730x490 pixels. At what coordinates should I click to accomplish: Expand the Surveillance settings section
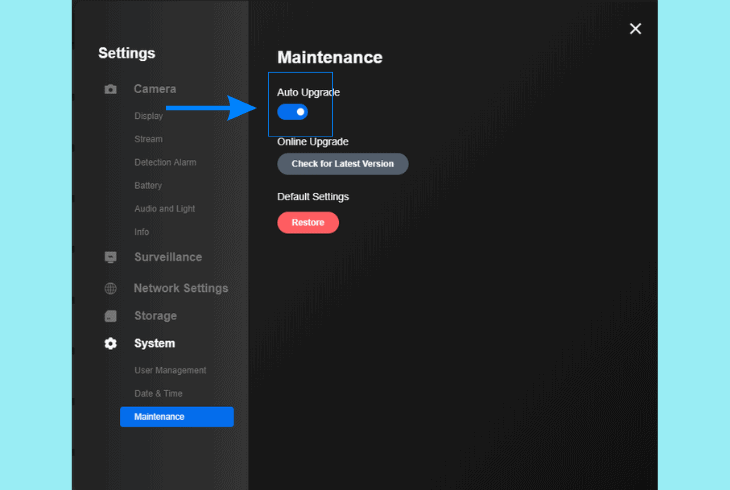[168, 257]
